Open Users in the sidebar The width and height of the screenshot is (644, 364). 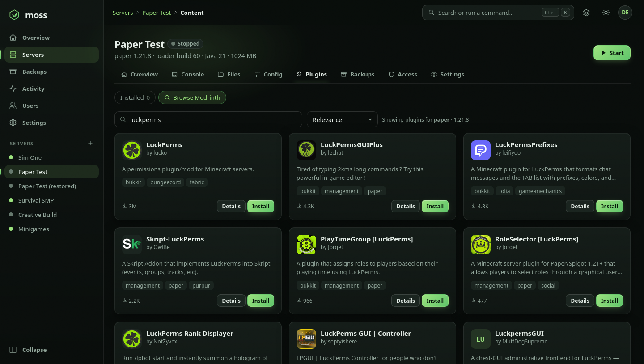(51, 106)
